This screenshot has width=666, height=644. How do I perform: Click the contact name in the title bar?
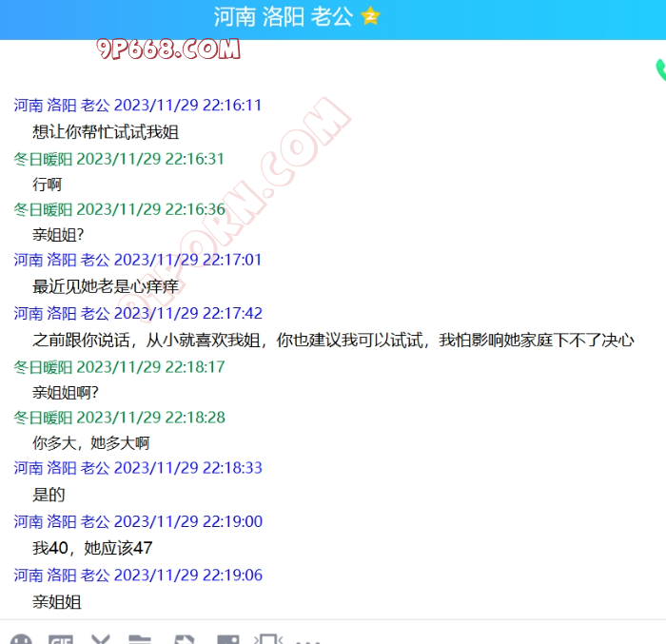[x=283, y=16]
